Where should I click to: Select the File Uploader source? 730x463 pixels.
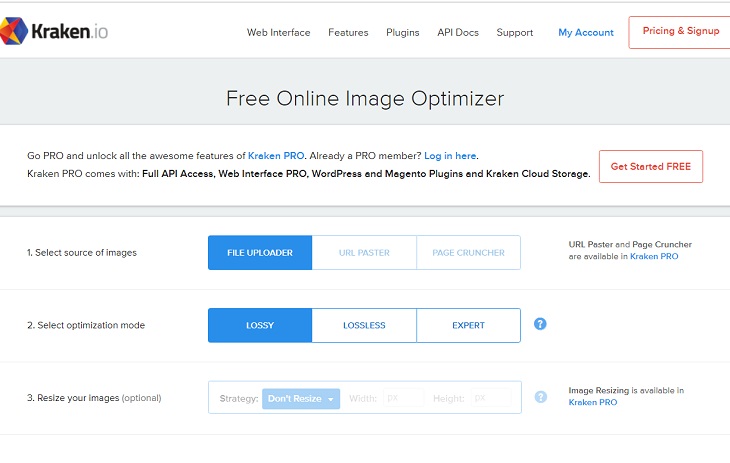click(x=260, y=253)
